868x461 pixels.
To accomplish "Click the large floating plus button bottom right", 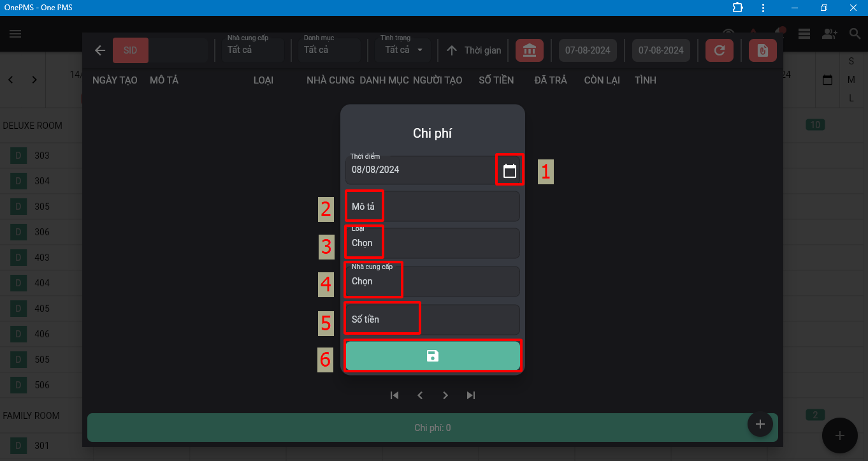I will 840,435.
